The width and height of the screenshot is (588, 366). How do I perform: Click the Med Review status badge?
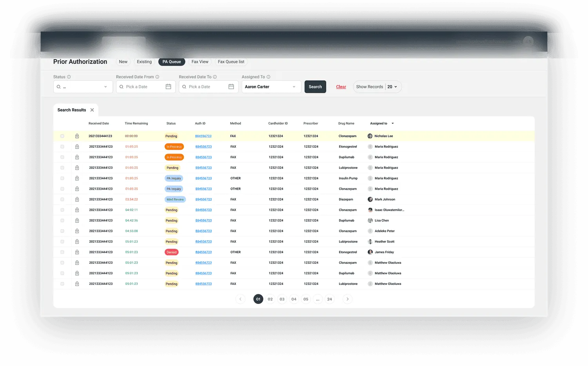coord(175,199)
